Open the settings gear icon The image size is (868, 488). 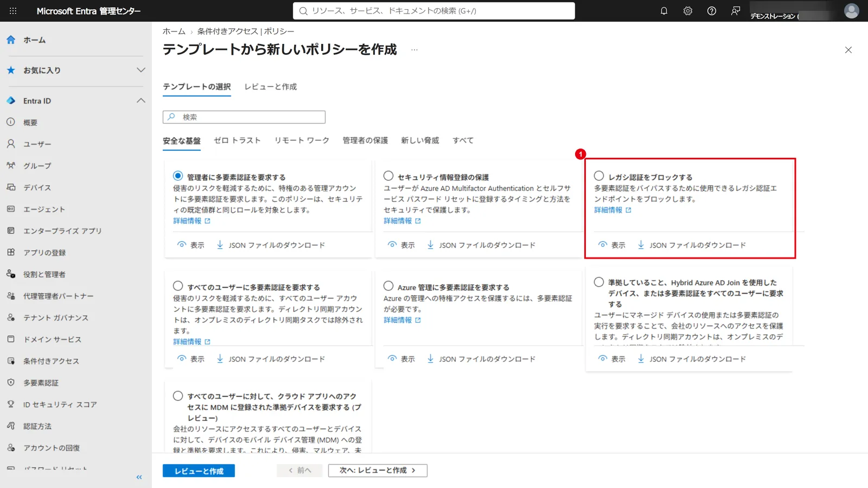688,11
